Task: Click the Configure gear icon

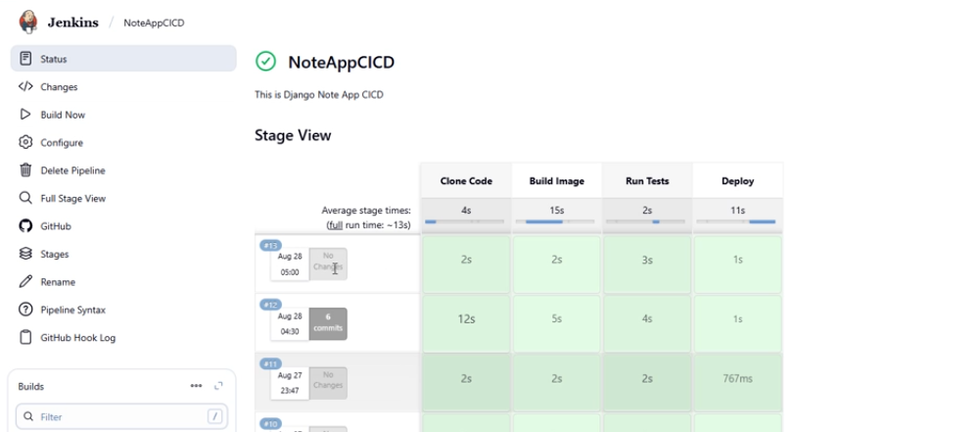Action: pos(25,143)
